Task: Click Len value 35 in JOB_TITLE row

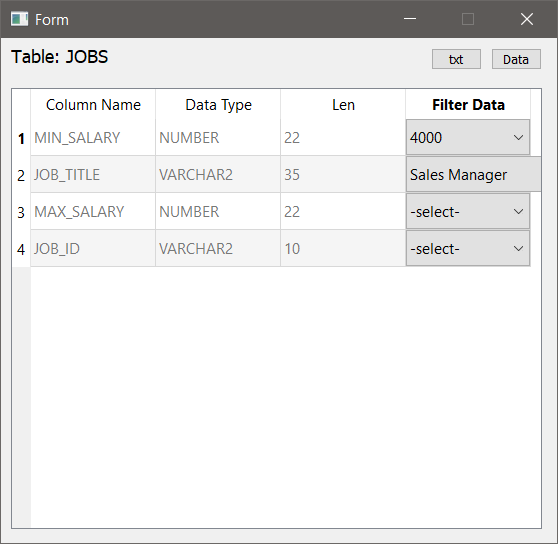Action: [343, 174]
